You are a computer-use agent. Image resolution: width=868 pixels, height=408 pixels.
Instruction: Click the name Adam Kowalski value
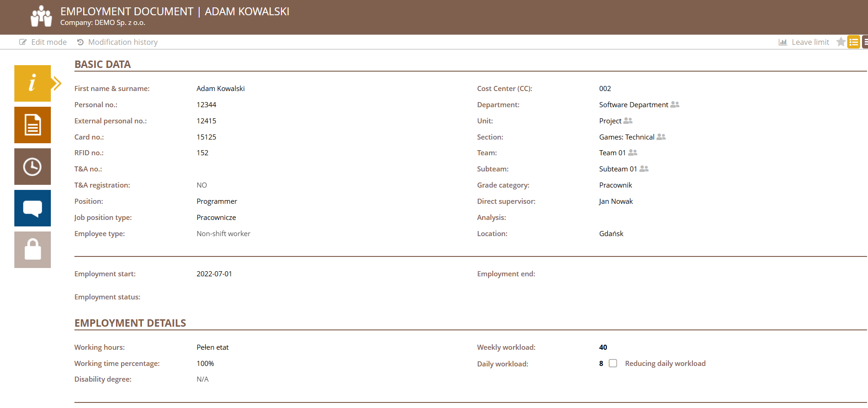click(220, 88)
